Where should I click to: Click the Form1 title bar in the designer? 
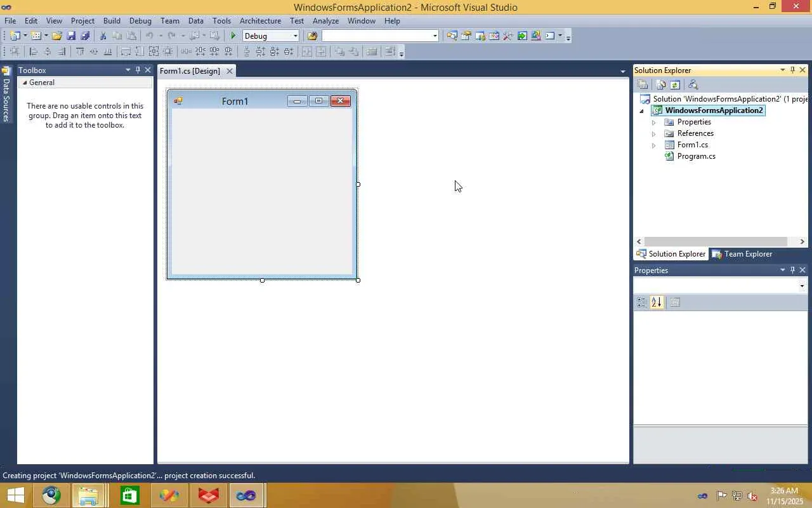(x=262, y=101)
